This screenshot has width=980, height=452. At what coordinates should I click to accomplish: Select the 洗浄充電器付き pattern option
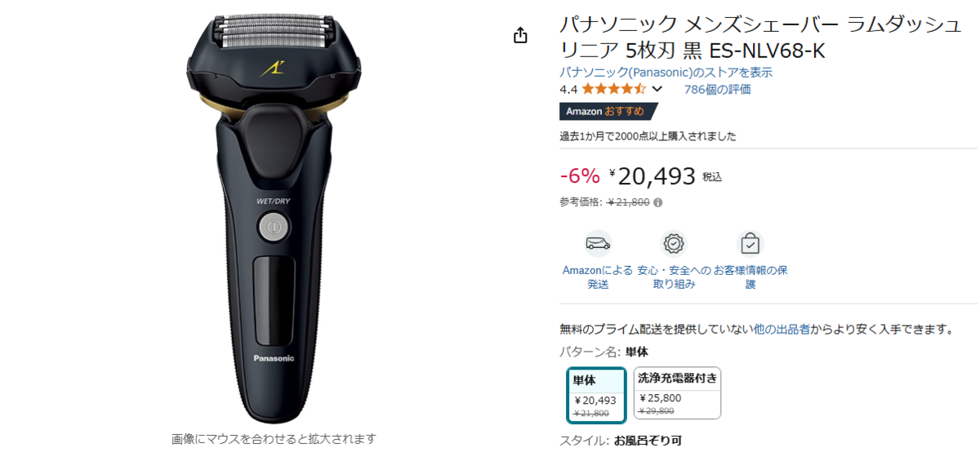pos(677,392)
